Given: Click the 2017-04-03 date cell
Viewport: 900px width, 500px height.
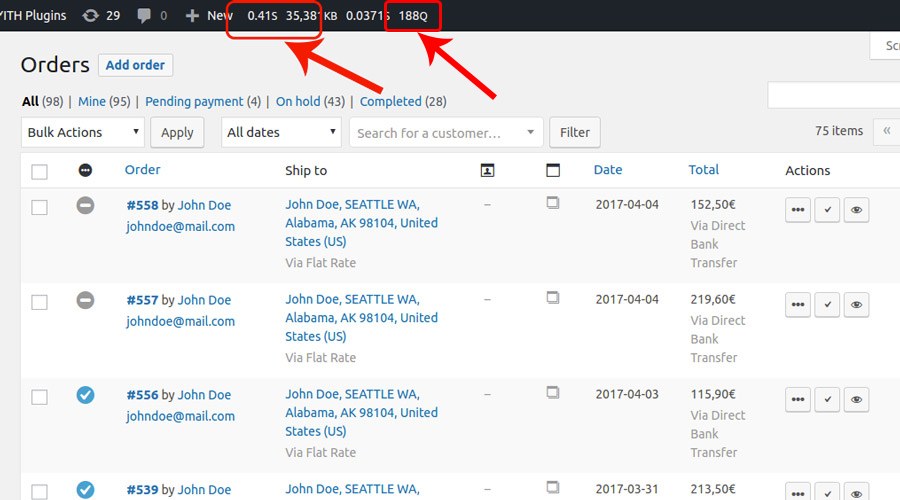Looking at the screenshot, I should (x=627, y=394).
